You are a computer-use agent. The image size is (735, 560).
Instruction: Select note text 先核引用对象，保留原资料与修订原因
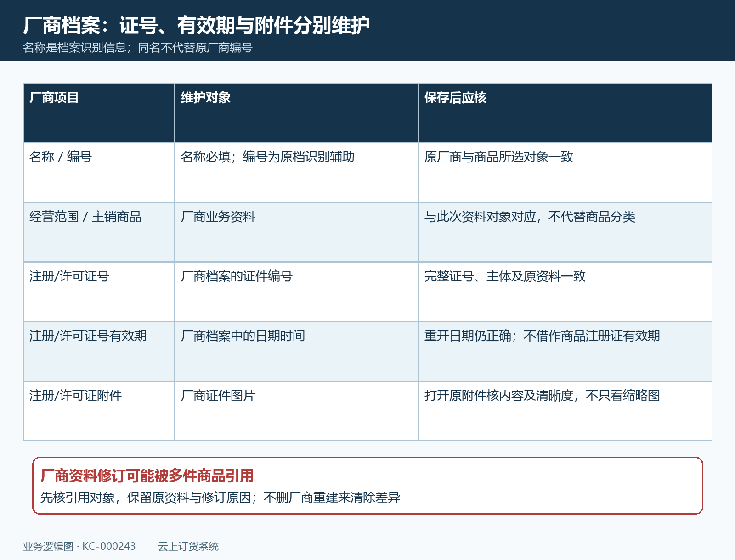(146, 498)
